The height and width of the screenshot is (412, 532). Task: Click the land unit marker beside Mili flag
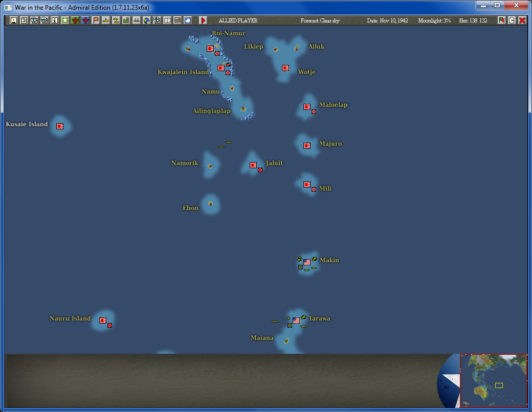click(314, 189)
